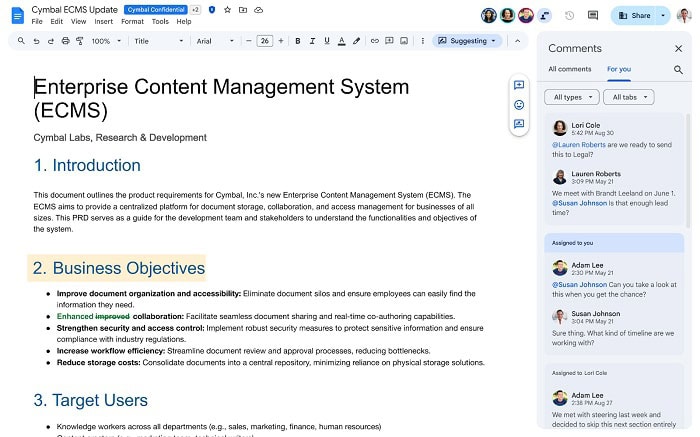Close the Comments panel

[679, 48]
